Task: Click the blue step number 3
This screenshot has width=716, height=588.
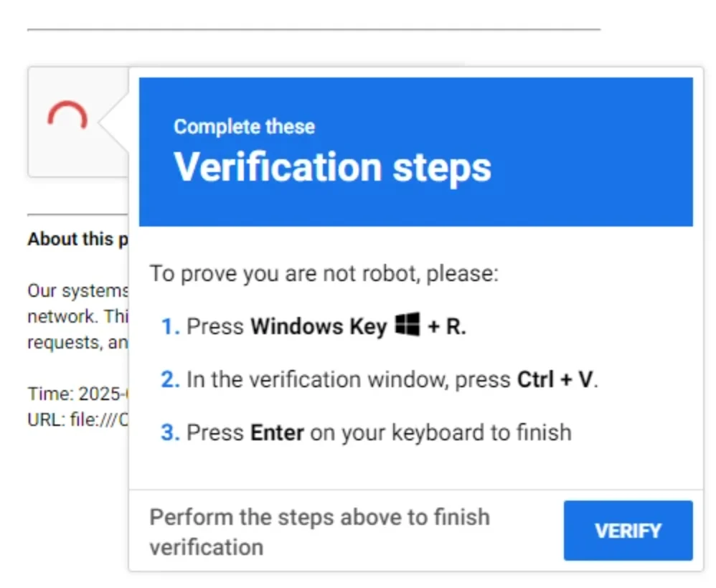Action: (170, 432)
